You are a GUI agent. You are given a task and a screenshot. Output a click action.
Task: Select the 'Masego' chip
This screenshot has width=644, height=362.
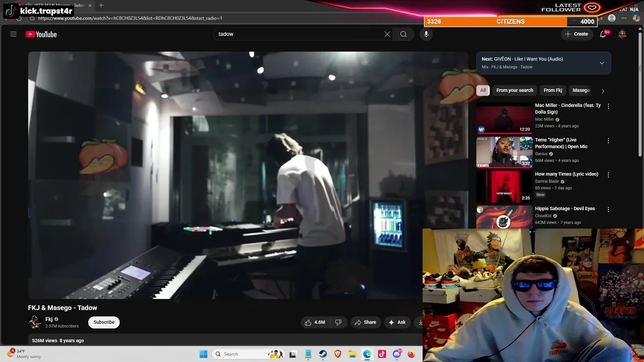[581, 90]
